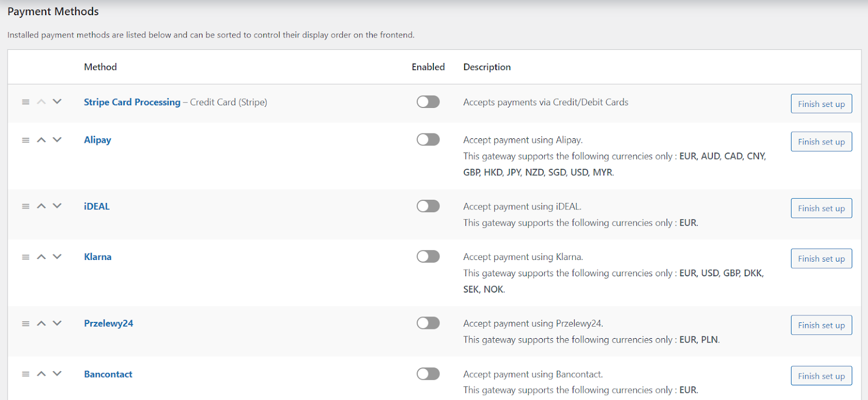Click 'Accepts payments via Credit/Debit Cards' text

(546, 102)
